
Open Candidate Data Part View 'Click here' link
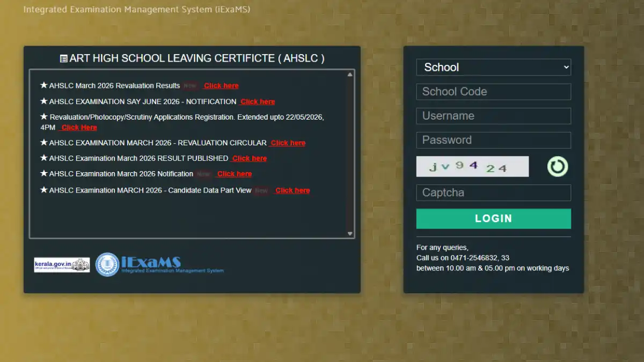point(292,190)
